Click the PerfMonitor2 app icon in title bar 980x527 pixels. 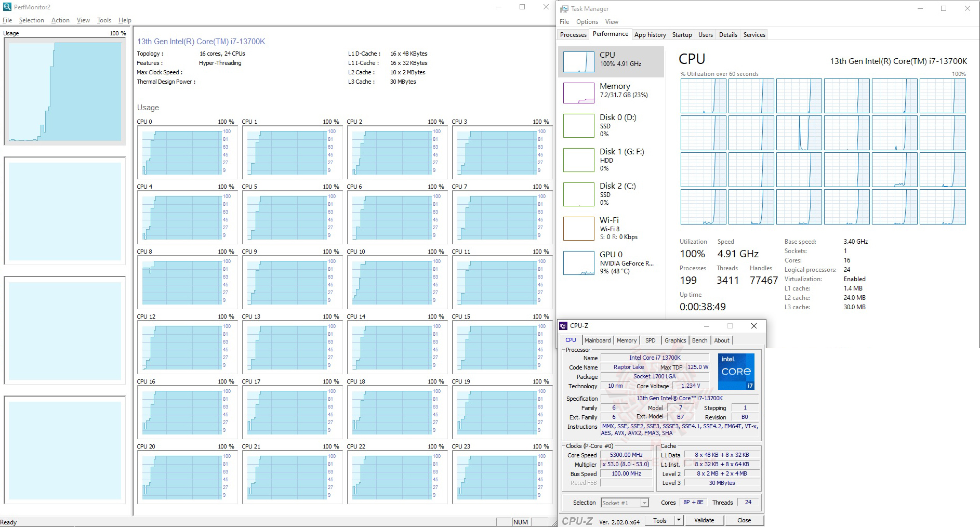(7, 7)
